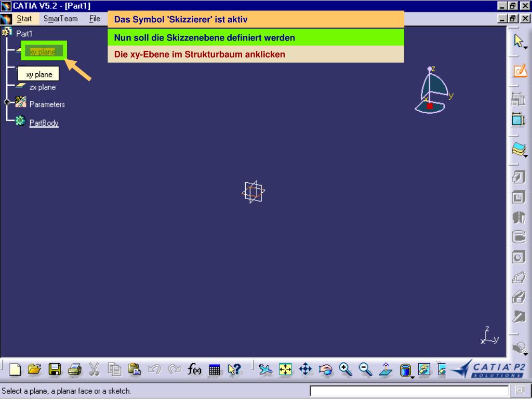Click the Copy icon

[114, 369]
